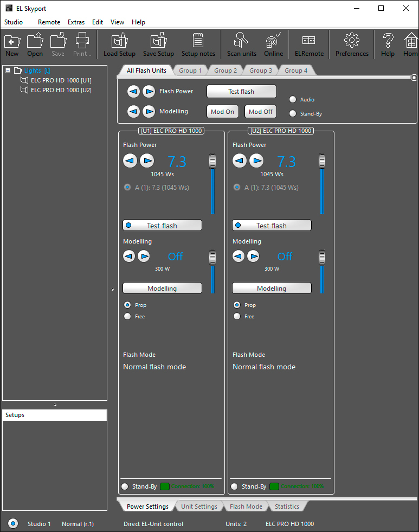Enable the Audio radio option
Image resolution: width=419 pixels, height=532 pixels.
(x=293, y=99)
